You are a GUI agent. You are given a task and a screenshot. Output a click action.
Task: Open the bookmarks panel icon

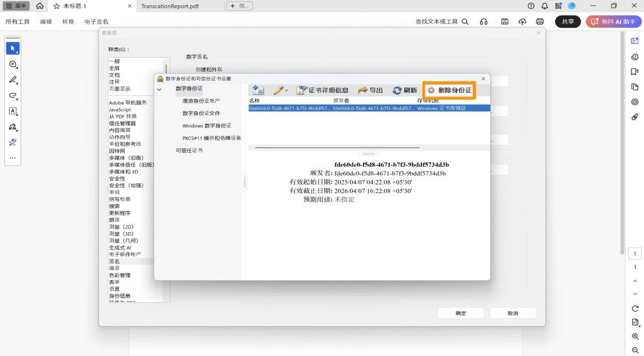(x=634, y=72)
